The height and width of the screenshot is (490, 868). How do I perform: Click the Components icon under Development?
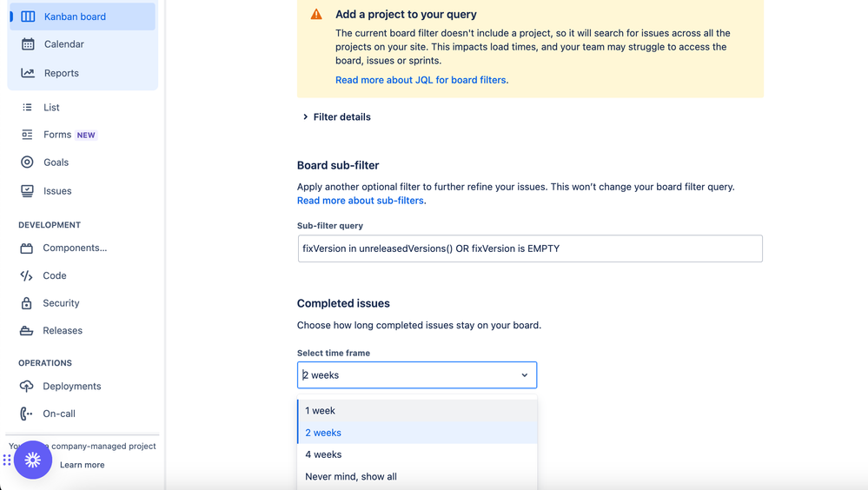tap(27, 248)
